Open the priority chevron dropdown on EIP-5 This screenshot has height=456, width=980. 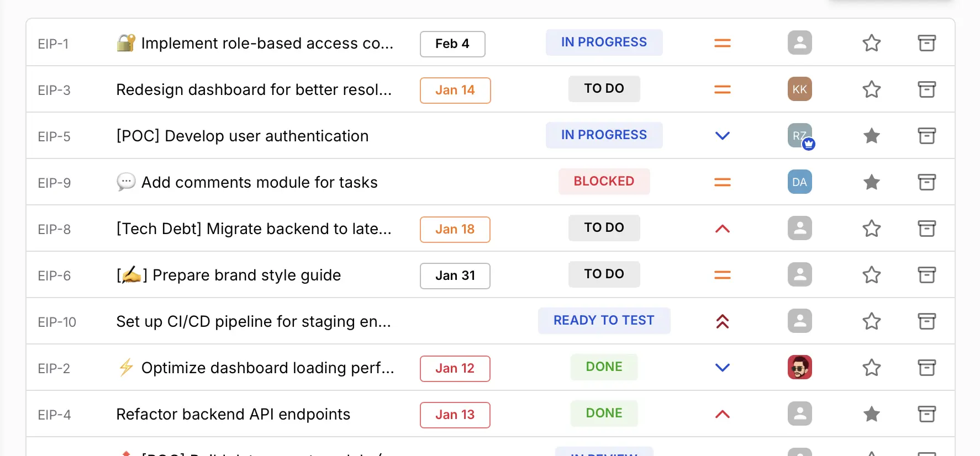click(722, 135)
